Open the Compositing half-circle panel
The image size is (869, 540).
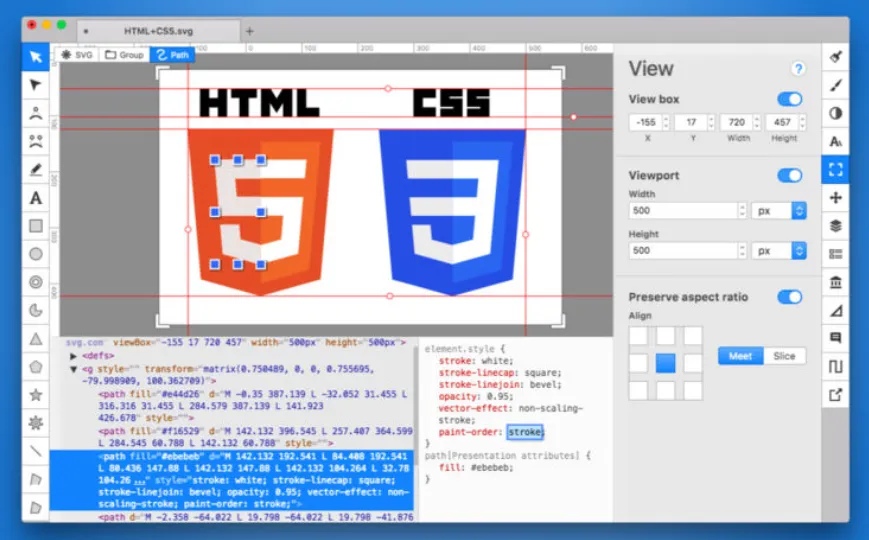pyautogui.click(x=836, y=113)
